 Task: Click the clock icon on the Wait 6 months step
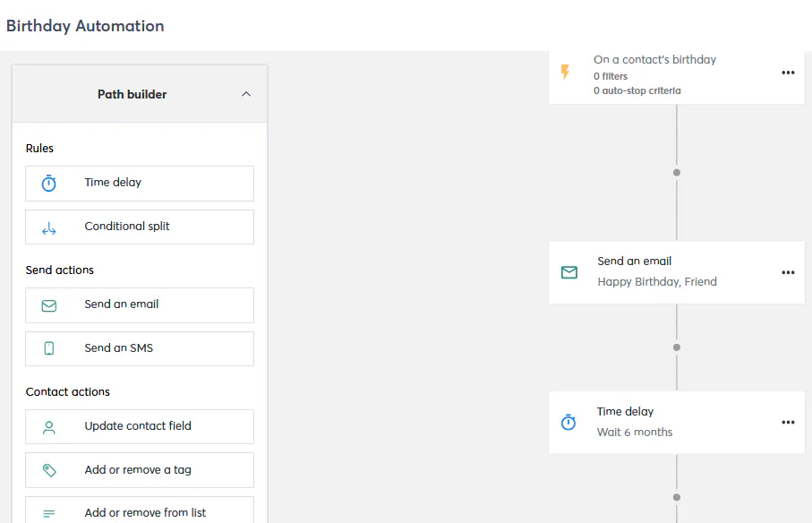[568, 422]
